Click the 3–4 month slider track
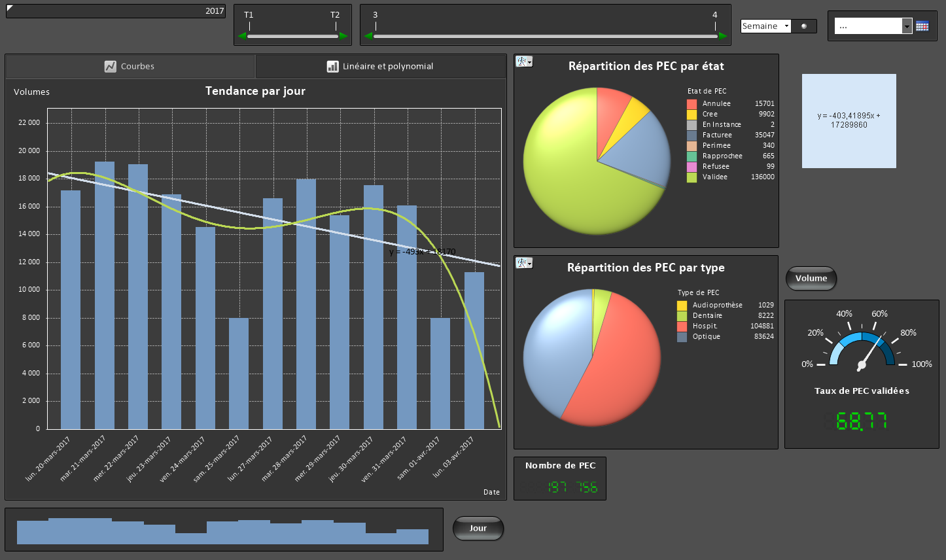 [x=546, y=36]
